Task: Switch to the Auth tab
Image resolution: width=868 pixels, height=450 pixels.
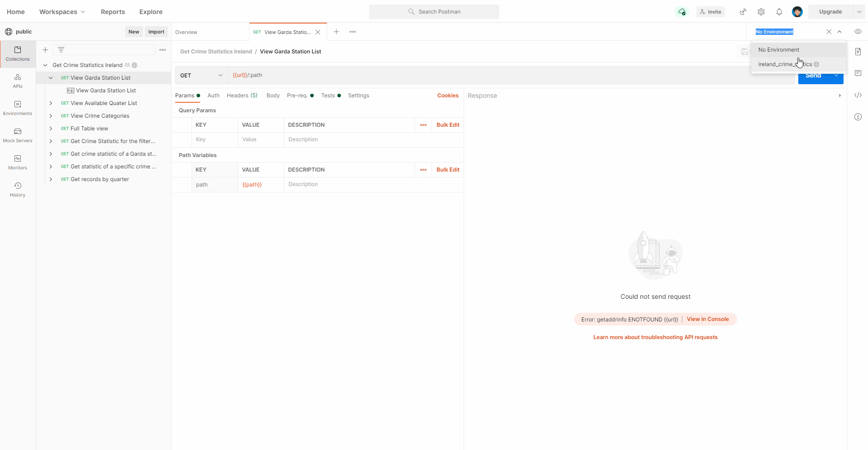Action: [x=213, y=96]
